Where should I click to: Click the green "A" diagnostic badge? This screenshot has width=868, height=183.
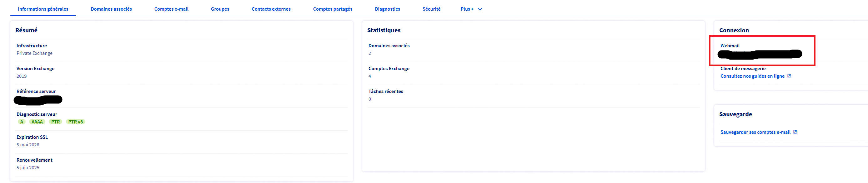tap(22, 122)
